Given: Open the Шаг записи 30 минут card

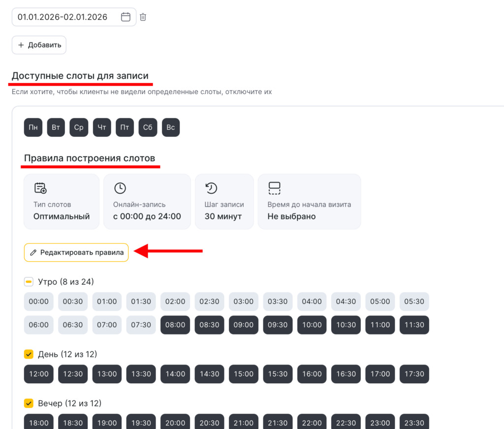Looking at the screenshot, I should coord(224,202).
